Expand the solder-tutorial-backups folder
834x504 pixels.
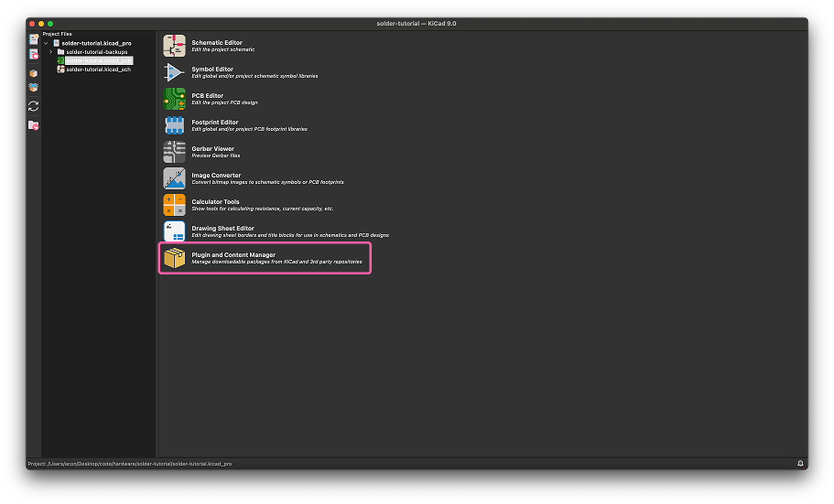click(x=51, y=52)
